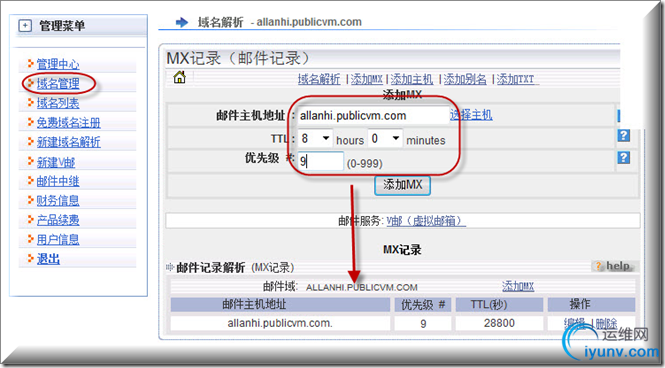Click the 邮件主机地址 input field
This screenshot has width=665, height=368.
click(x=373, y=115)
